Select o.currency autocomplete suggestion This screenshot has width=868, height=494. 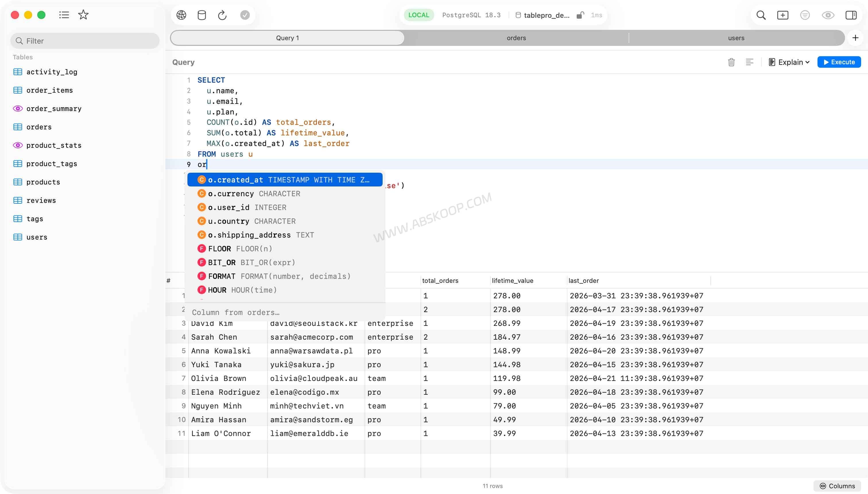tap(285, 193)
